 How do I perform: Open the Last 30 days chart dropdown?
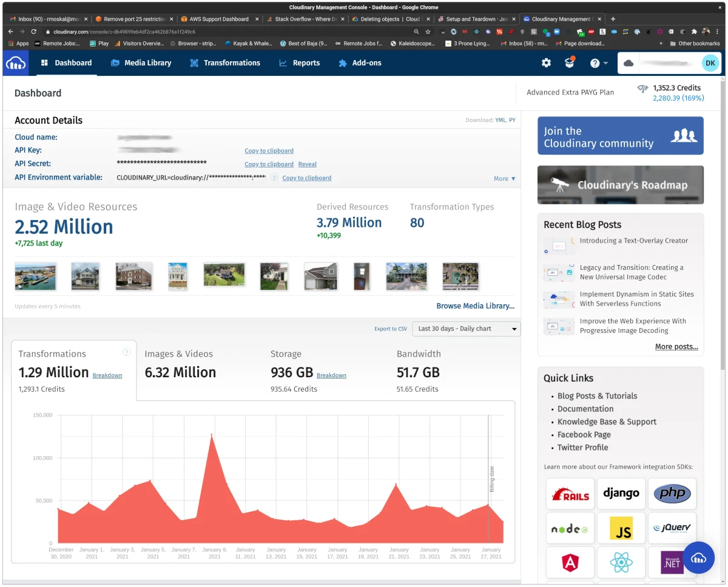point(465,328)
